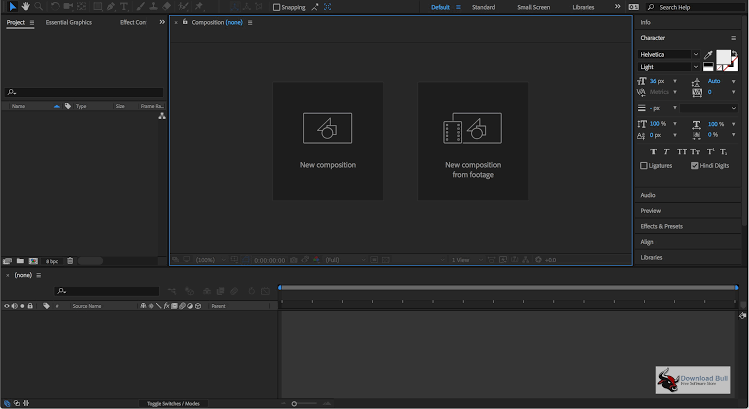Viewport: 749px width, 409px height.
Task: Delete selected project items with trash icon
Action: (x=70, y=261)
